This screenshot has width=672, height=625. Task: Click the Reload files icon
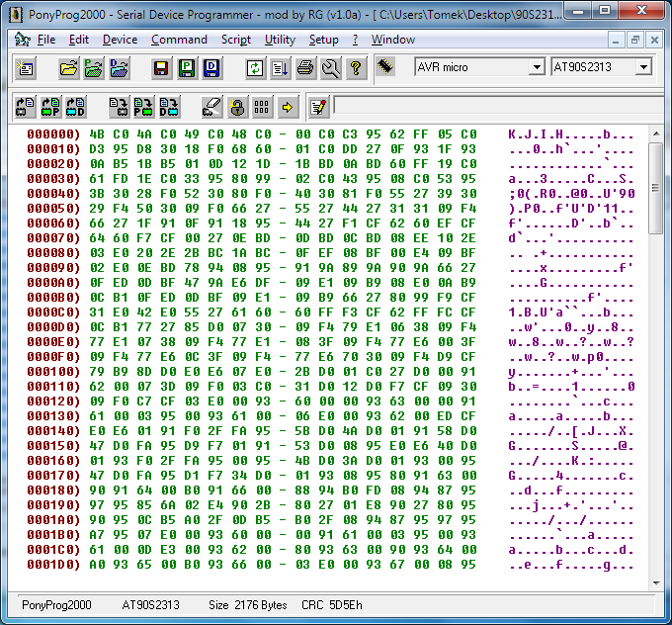pyautogui.click(x=255, y=68)
